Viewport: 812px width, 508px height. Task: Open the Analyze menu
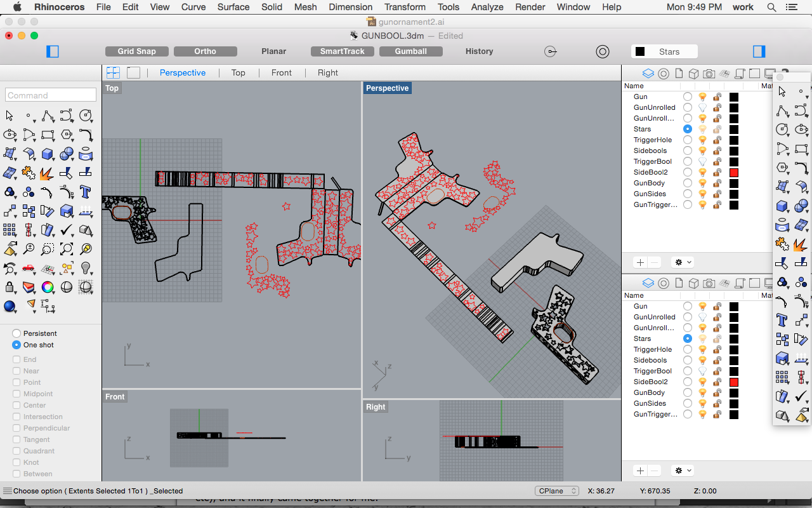pyautogui.click(x=487, y=7)
